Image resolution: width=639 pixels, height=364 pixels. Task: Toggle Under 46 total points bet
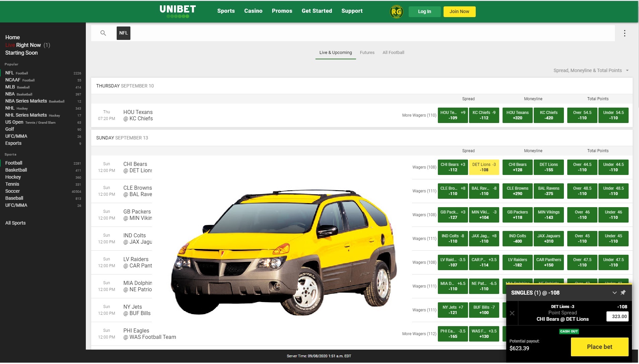coord(613,215)
